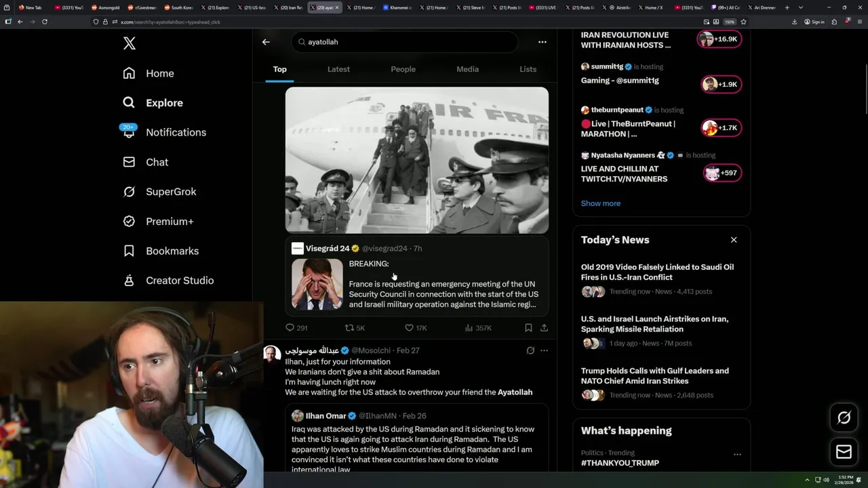Viewport: 868px width, 488px height.
Task: Join TheBurntPeanut Marathon space +1.7K
Action: tap(722, 128)
